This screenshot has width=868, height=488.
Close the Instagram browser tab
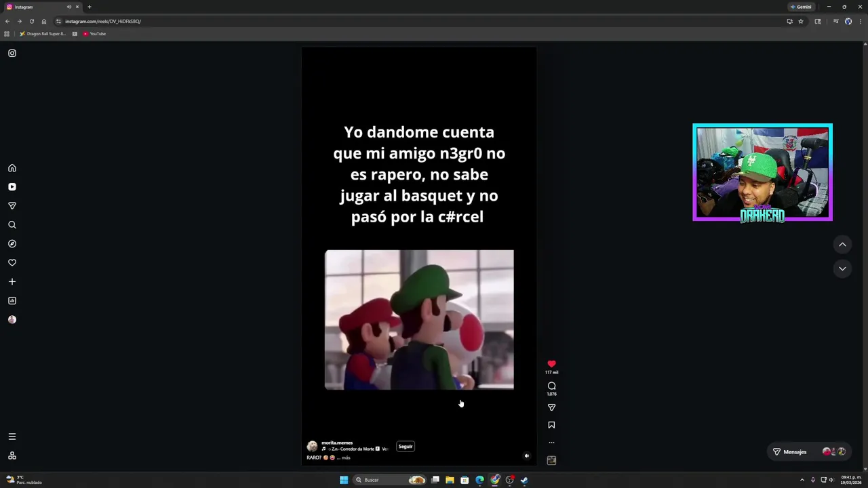(x=77, y=7)
